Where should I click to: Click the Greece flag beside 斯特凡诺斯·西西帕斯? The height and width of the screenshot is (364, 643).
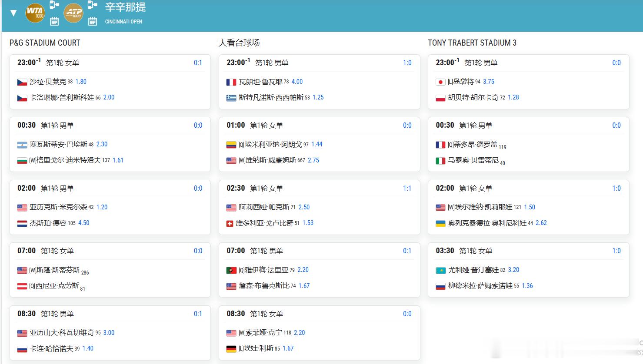tap(231, 98)
